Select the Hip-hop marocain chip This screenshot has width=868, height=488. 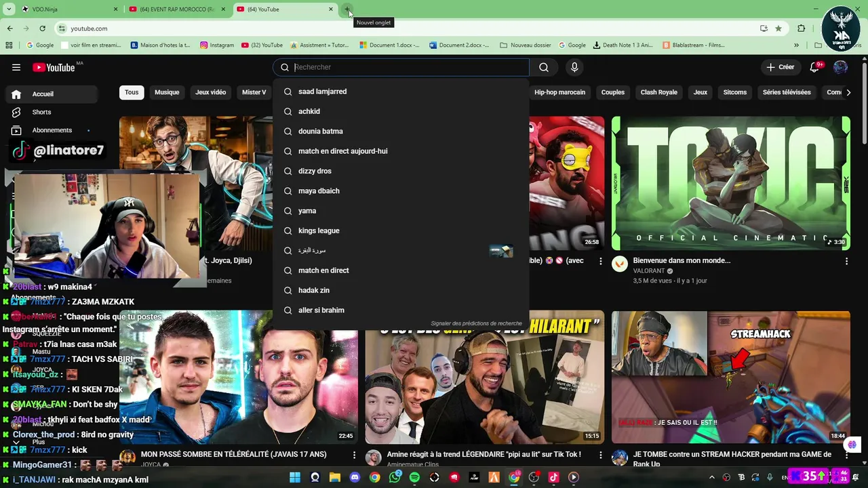[x=559, y=92]
